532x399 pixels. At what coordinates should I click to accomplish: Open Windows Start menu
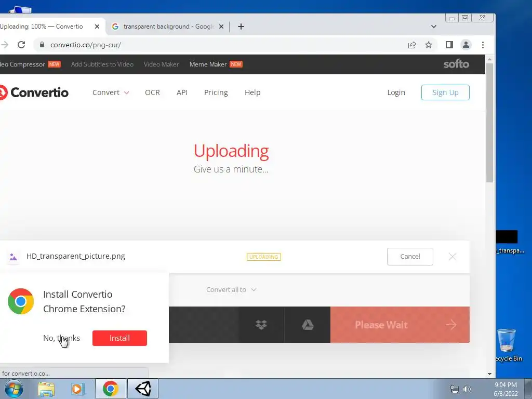click(x=14, y=389)
